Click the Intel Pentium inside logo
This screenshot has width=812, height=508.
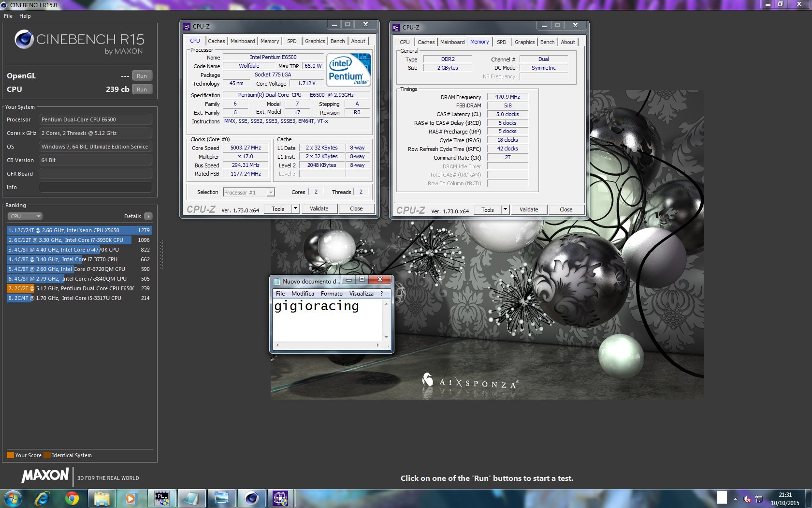coord(349,70)
